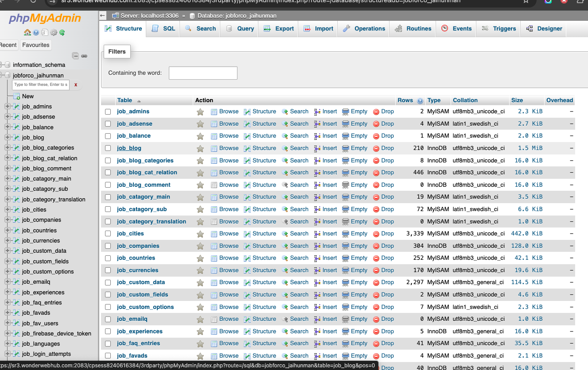
Task: Click Browse icon for job_companies row
Action: tap(214, 246)
